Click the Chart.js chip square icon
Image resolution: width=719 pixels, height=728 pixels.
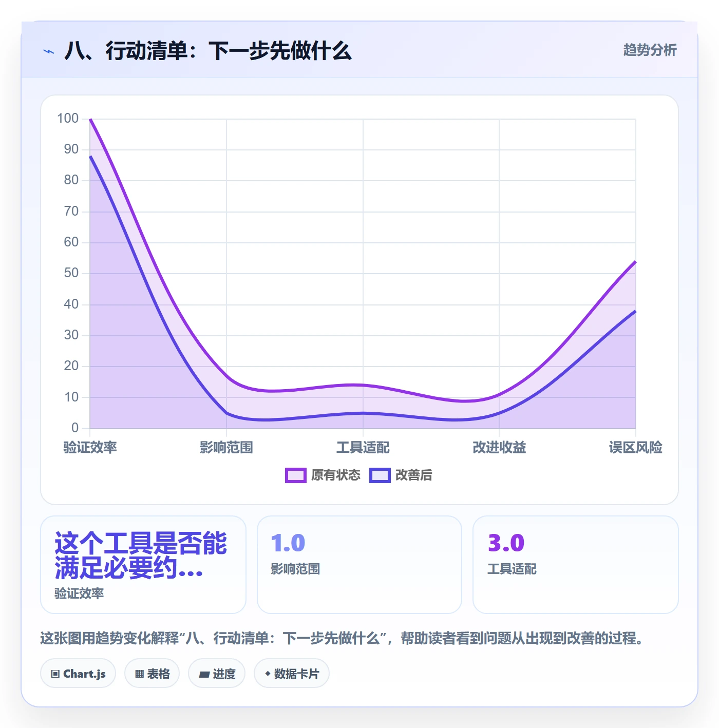coord(55,674)
